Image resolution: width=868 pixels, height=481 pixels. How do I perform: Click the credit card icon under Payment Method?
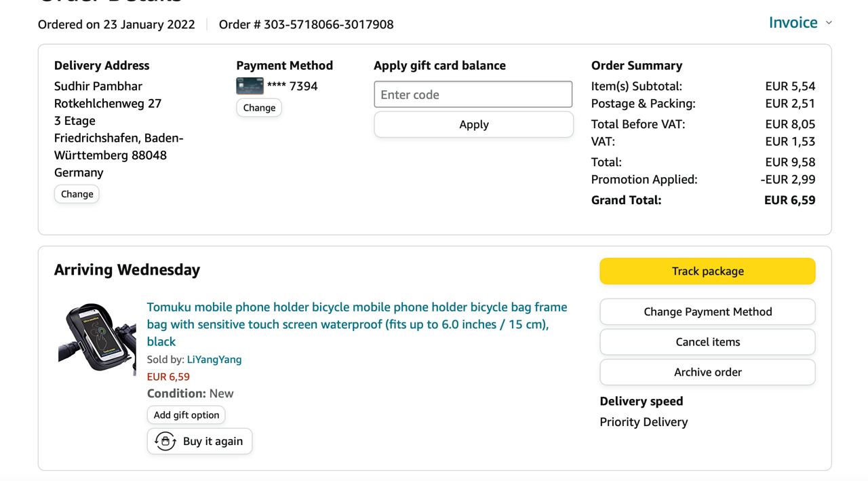(x=250, y=86)
